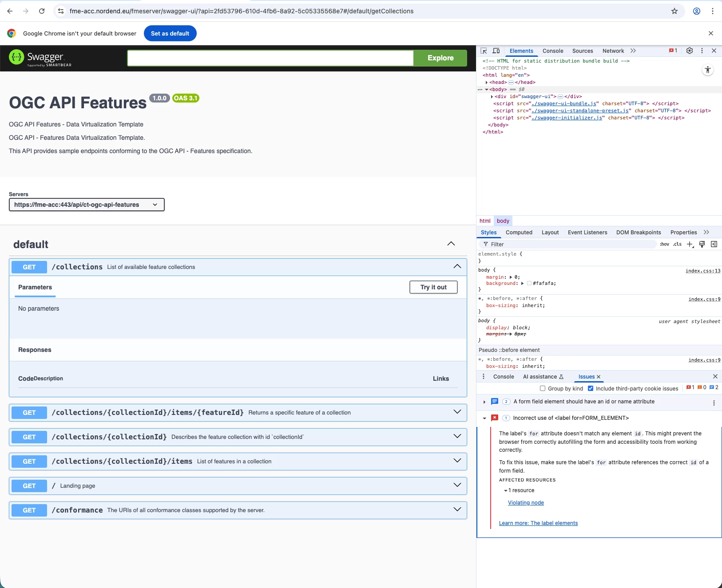Close the Issues drawer tab
This screenshot has height=588, width=722.
coord(599,377)
